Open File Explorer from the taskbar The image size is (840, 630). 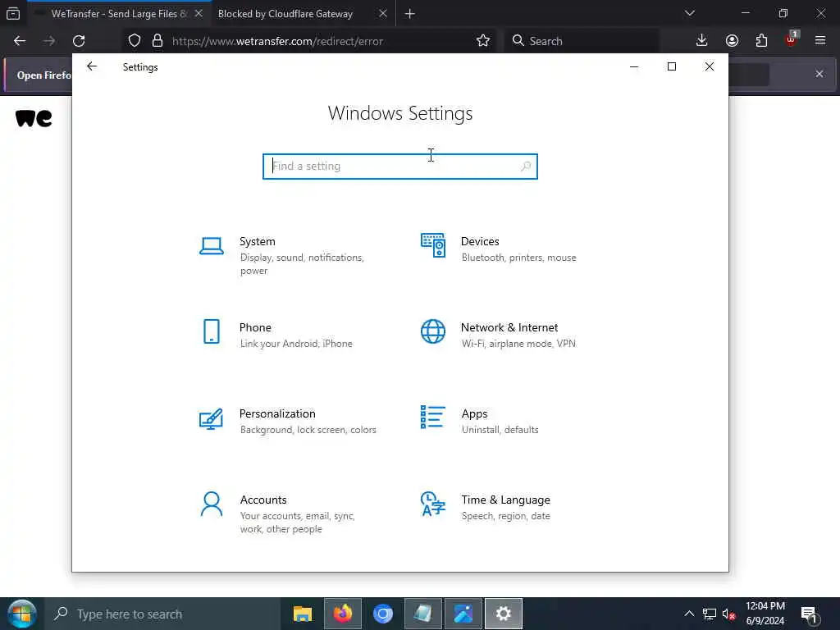click(303, 614)
